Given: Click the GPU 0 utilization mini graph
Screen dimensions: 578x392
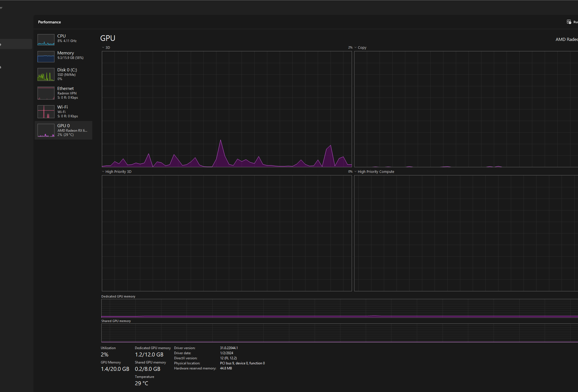Looking at the screenshot, I should [x=46, y=130].
